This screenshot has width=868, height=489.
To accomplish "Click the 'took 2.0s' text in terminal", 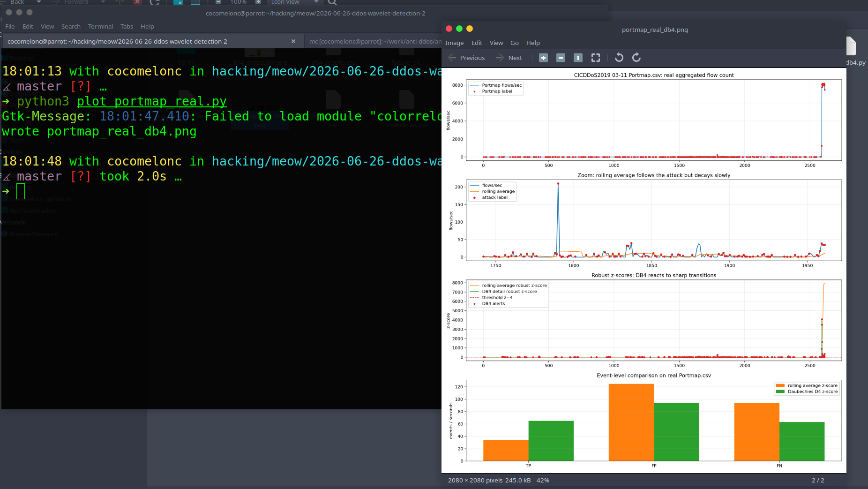I will 133,176.
